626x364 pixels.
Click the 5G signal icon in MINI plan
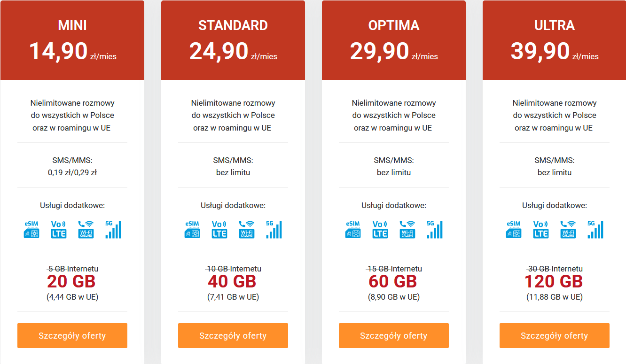click(x=113, y=230)
